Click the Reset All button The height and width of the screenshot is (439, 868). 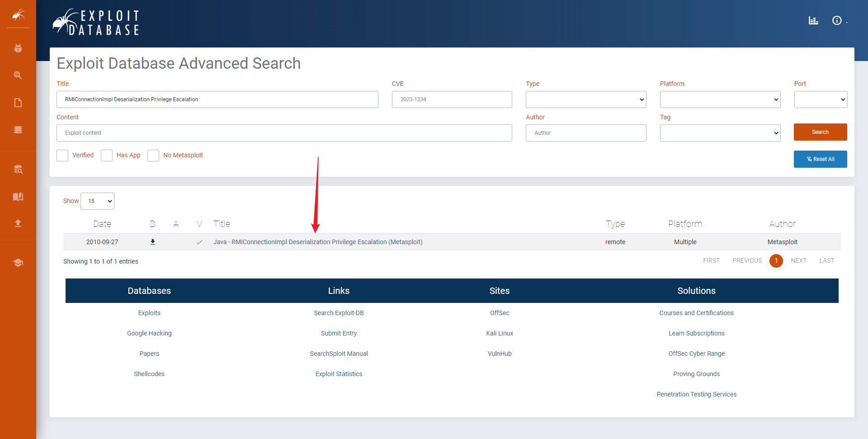pos(820,159)
